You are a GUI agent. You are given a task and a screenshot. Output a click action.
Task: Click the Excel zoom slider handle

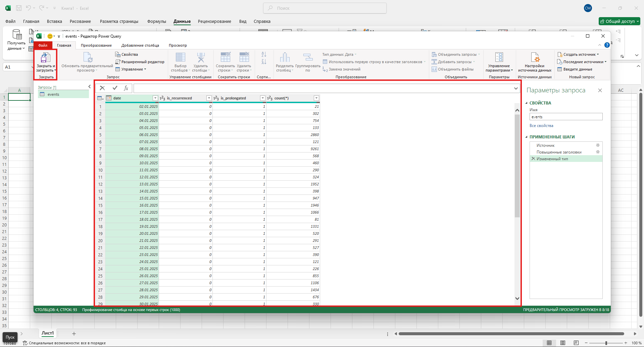[606, 343]
